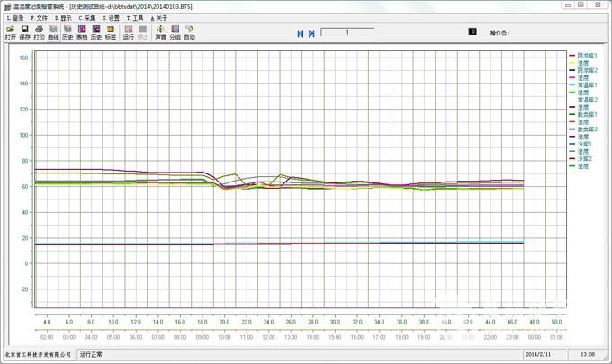Image resolution: width=612 pixels, height=364 pixels.
Task: Click the red swatch for 阴凉库1
Action: (x=572, y=56)
